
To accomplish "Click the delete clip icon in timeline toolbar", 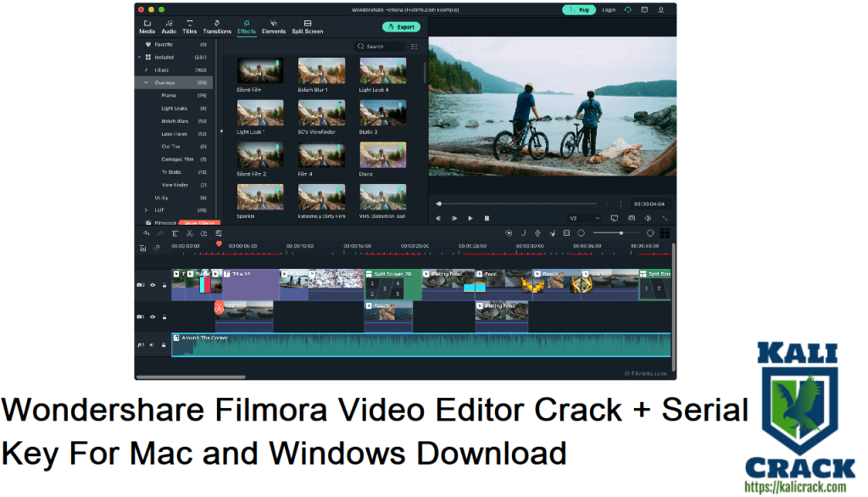I will point(175,234).
